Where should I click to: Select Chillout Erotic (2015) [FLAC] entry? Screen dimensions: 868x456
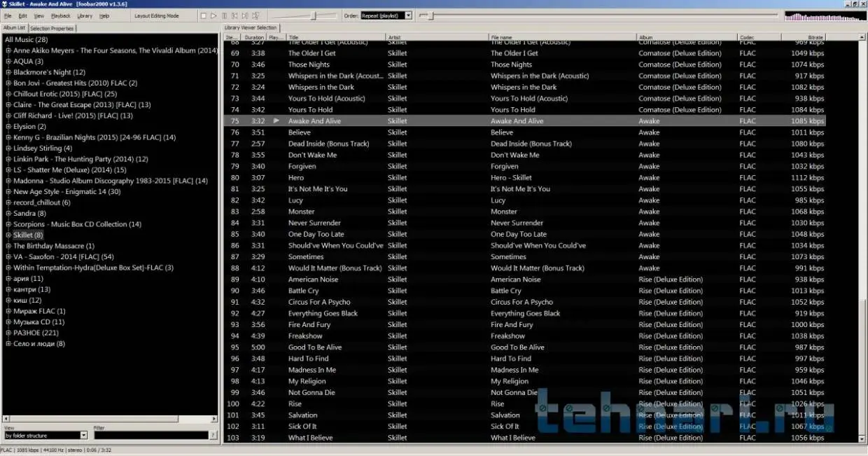tap(65, 94)
